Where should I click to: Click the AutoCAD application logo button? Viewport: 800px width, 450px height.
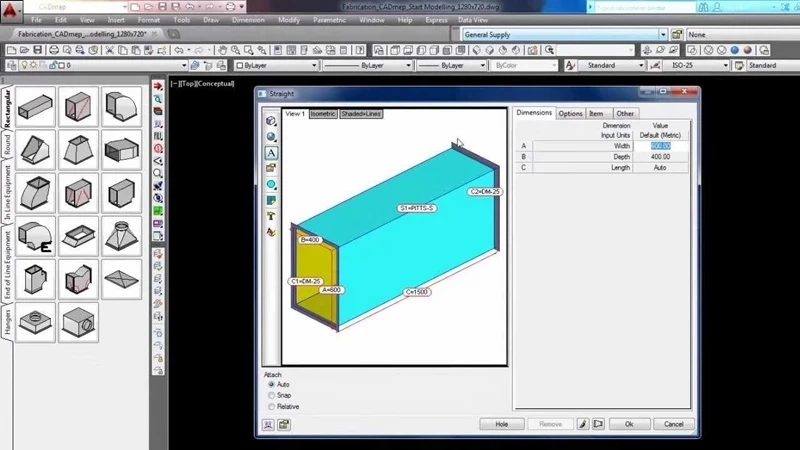pyautogui.click(x=11, y=11)
